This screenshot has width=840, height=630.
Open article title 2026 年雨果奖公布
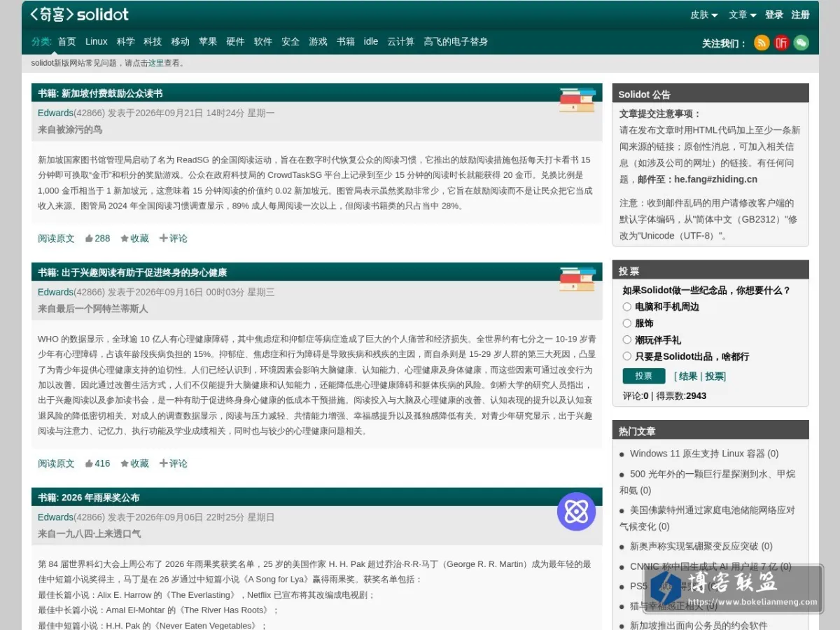pyautogui.click(x=101, y=498)
